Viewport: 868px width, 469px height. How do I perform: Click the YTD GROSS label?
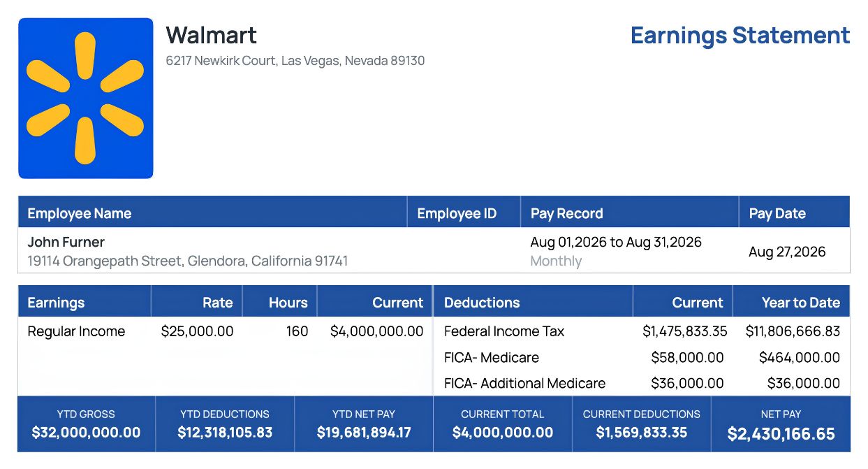point(86,414)
